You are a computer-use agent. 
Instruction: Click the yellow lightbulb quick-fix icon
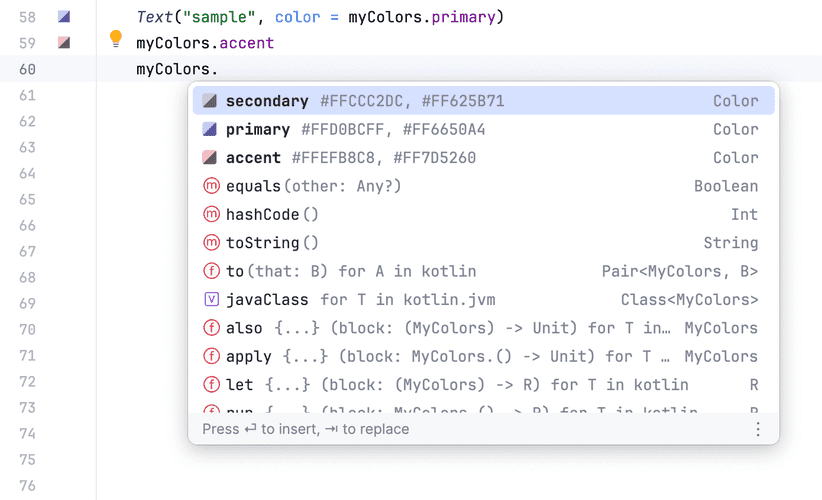click(x=115, y=40)
